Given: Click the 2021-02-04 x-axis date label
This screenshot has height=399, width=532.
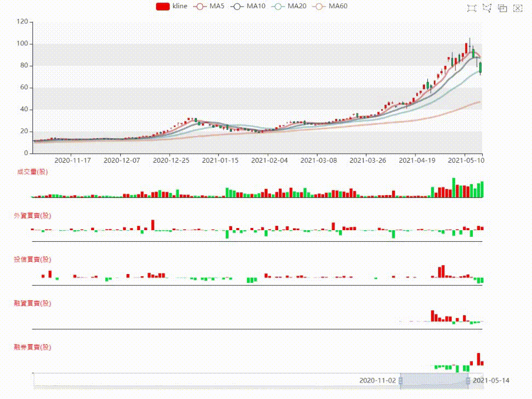Looking at the screenshot, I should (x=269, y=161).
